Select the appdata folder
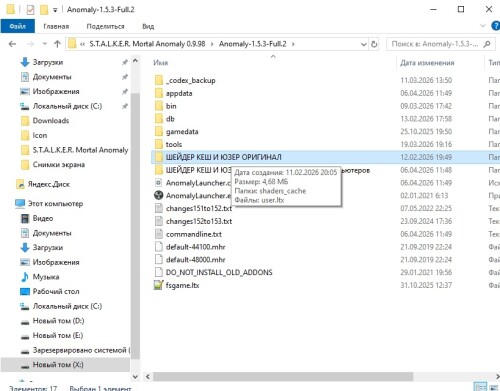The width and height of the screenshot is (500, 391). pos(179,93)
